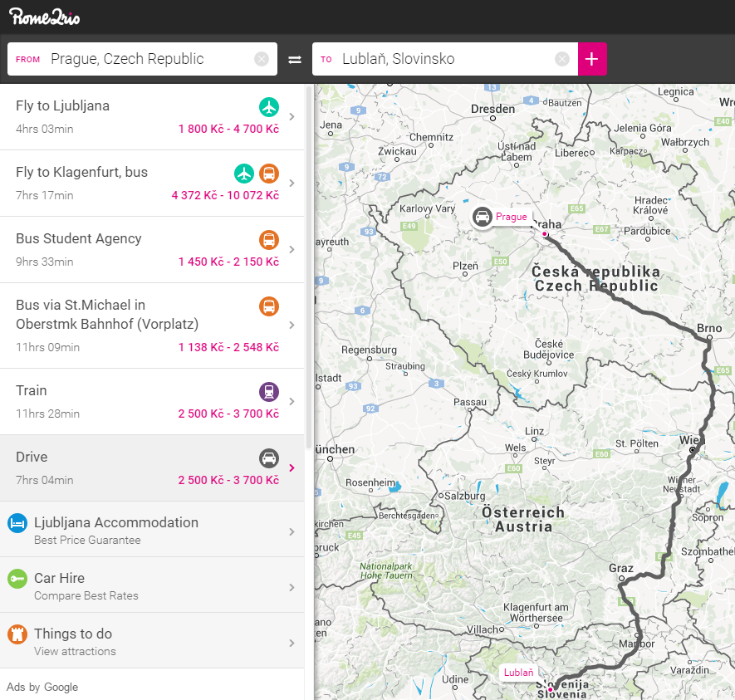Expand the Fly to Ljubljana route
The width and height of the screenshot is (735, 700).
[292, 117]
